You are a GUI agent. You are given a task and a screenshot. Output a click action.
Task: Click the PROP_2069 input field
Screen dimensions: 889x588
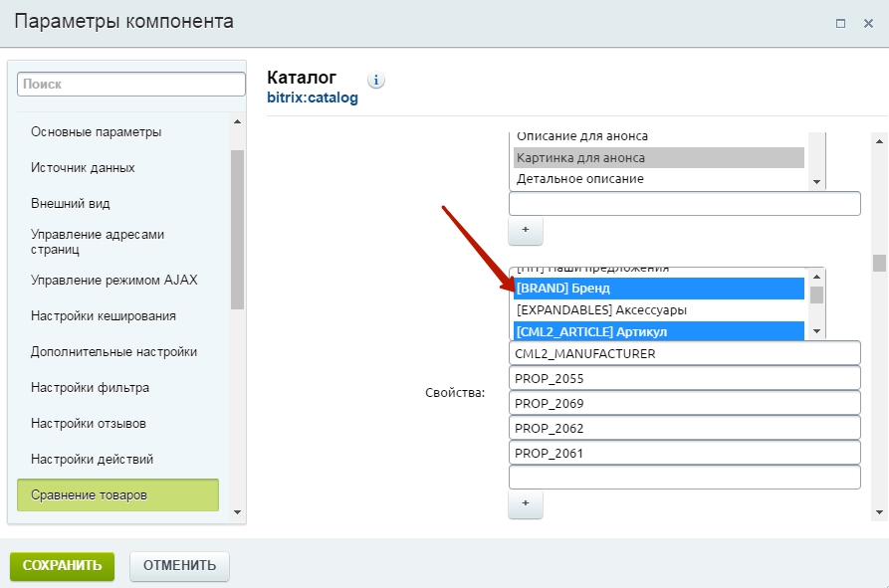(685, 403)
